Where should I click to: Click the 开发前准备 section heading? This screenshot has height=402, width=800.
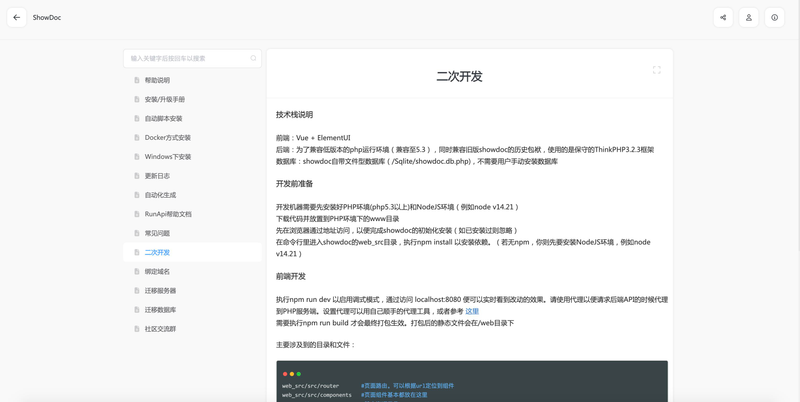click(294, 184)
